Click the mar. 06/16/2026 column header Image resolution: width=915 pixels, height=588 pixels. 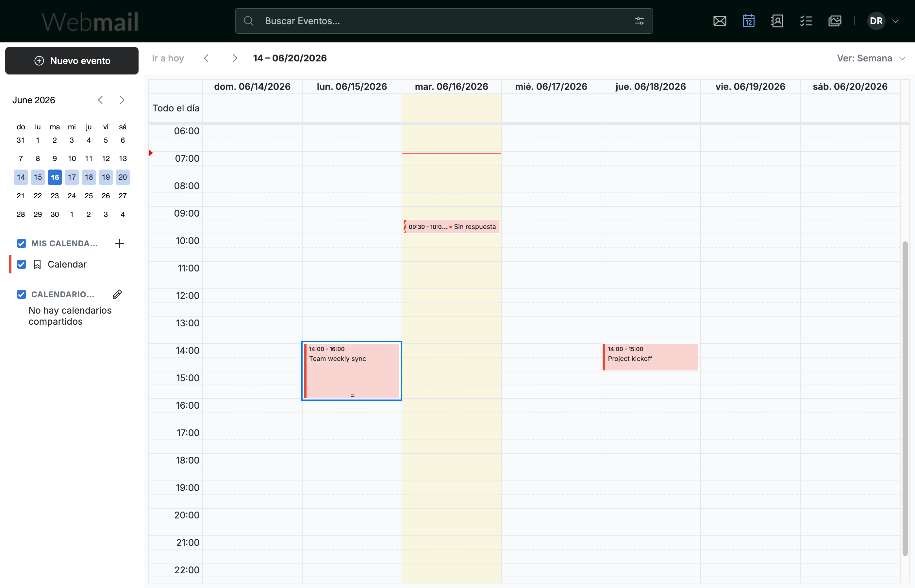click(451, 87)
